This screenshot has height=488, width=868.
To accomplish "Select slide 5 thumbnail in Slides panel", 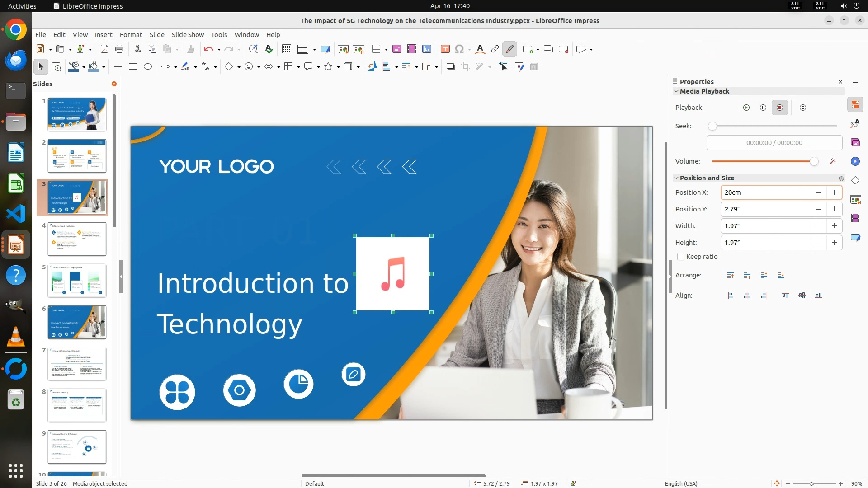I will point(77,281).
